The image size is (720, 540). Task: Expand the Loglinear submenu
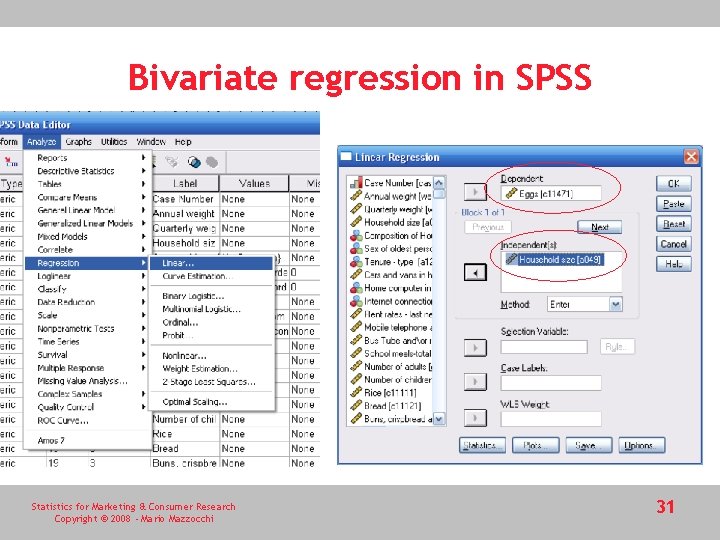87,276
